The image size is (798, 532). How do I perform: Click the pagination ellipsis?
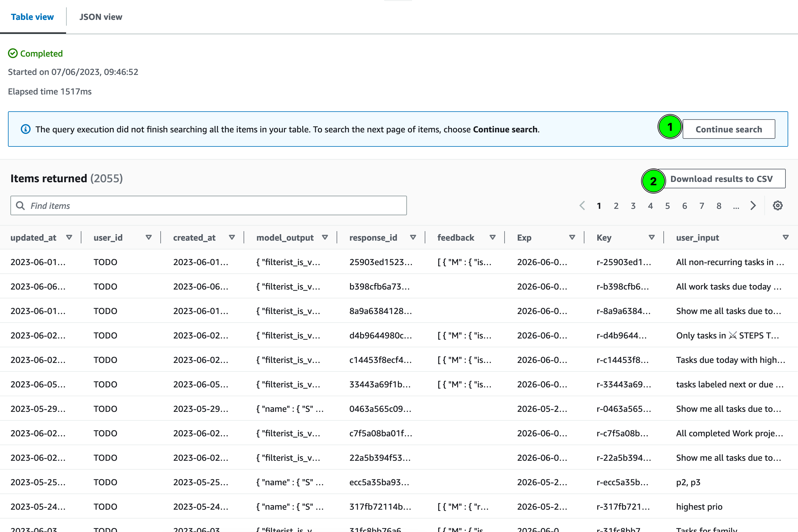[736, 205]
